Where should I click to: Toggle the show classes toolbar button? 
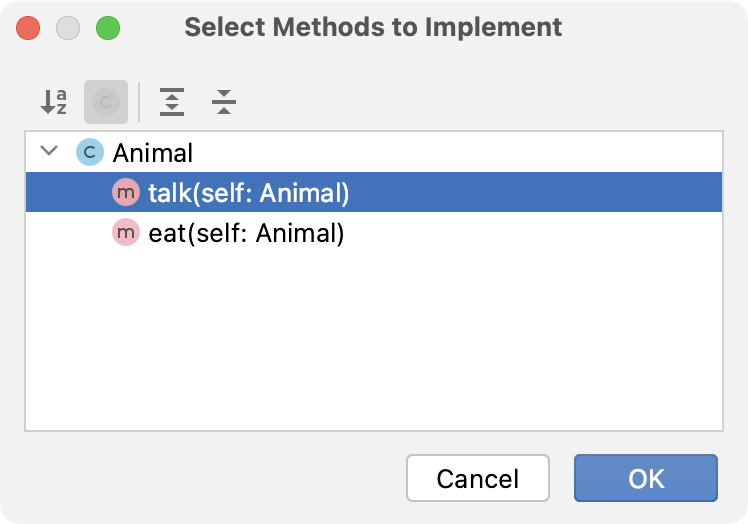tap(105, 101)
